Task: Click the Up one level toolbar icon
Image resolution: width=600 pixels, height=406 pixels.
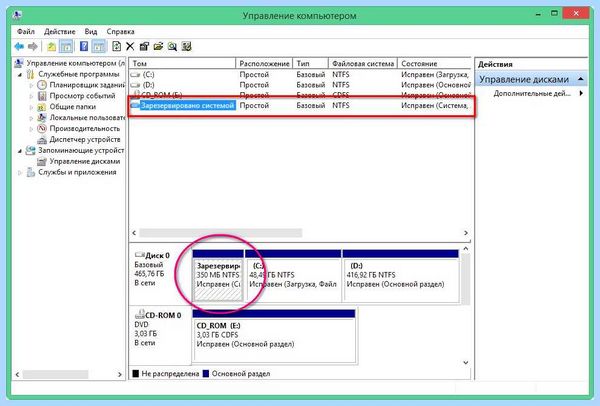Action: (51, 47)
